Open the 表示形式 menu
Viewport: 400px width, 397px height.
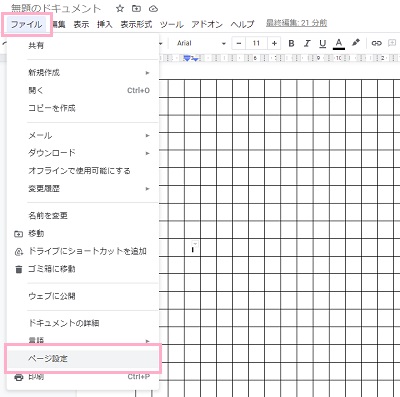136,24
